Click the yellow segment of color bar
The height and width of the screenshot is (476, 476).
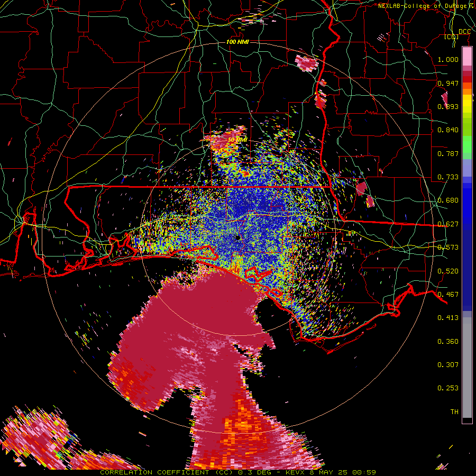click(467, 103)
